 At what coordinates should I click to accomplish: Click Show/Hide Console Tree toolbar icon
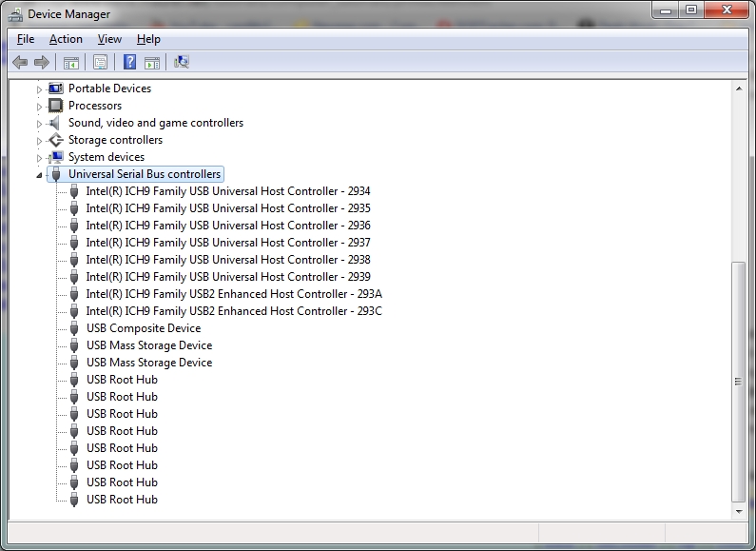[71, 62]
